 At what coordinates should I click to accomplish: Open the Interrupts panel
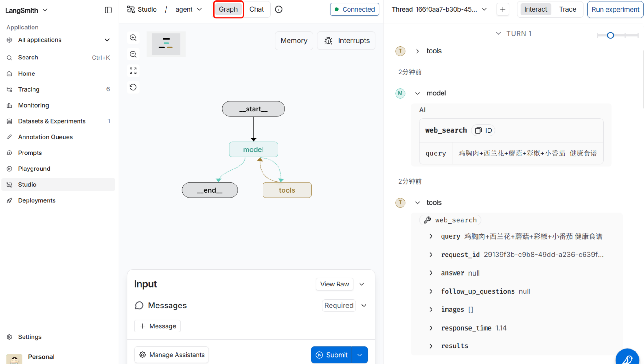(x=346, y=41)
